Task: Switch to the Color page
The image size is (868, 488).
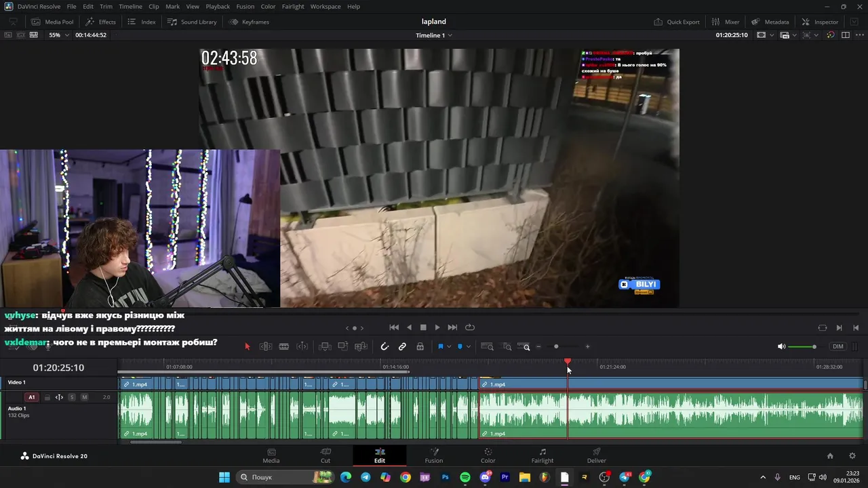Action: tap(488, 455)
